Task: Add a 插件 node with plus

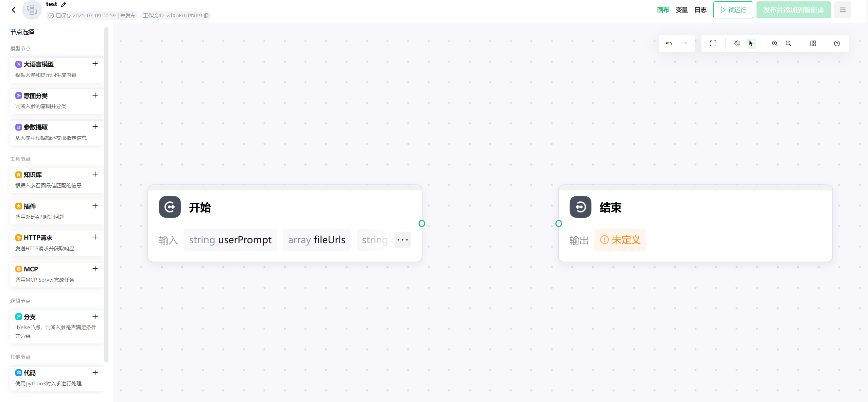Action: point(95,206)
